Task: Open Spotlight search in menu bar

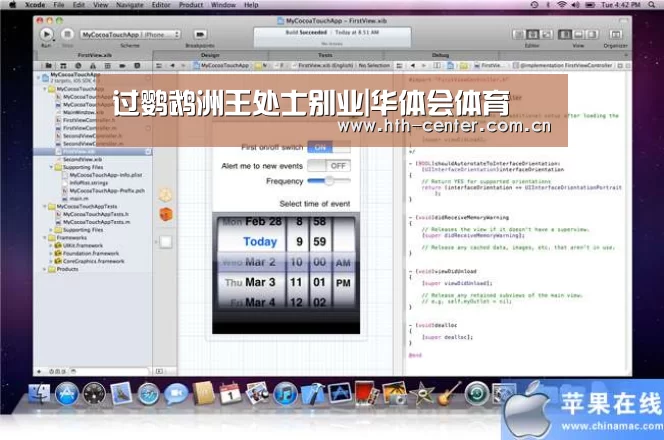Action: pos(651,5)
